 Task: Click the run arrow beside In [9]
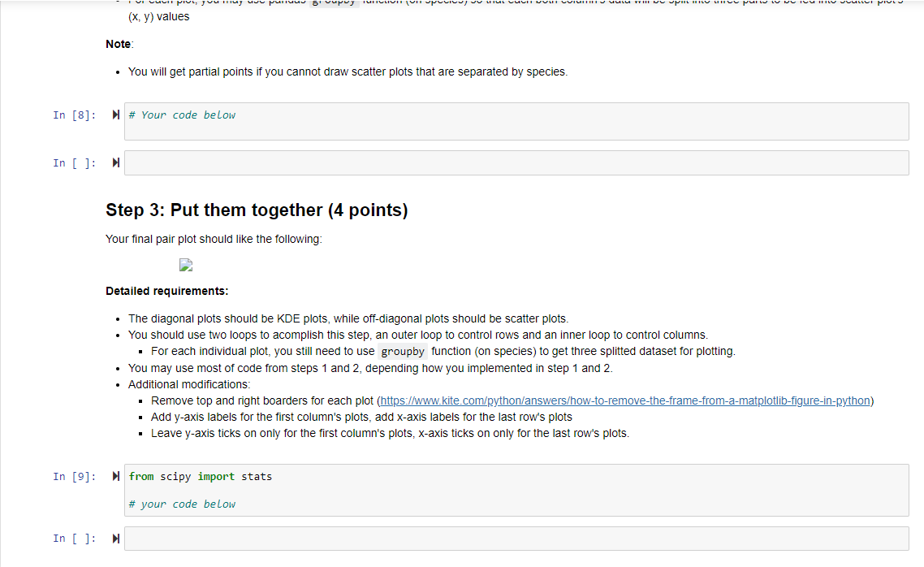pos(116,476)
